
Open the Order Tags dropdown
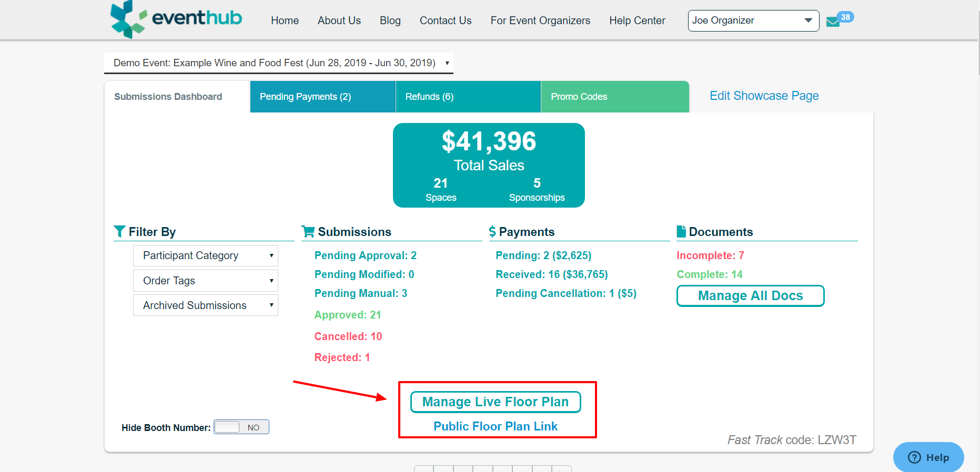click(206, 281)
